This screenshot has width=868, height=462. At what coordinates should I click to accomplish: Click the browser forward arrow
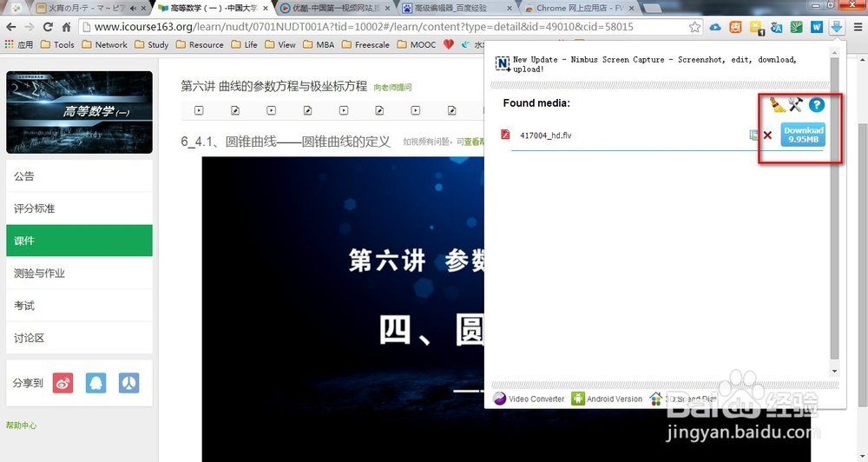point(30,27)
